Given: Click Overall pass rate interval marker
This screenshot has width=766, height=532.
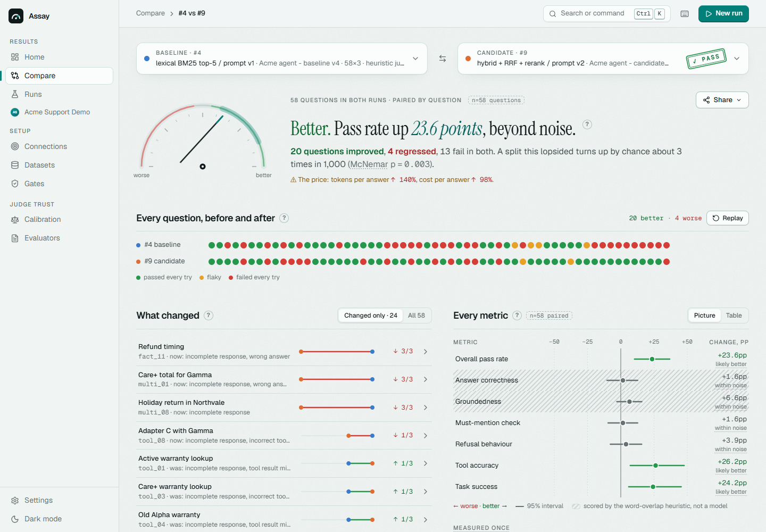Looking at the screenshot, I should pyautogui.click(x=652, y=359).
